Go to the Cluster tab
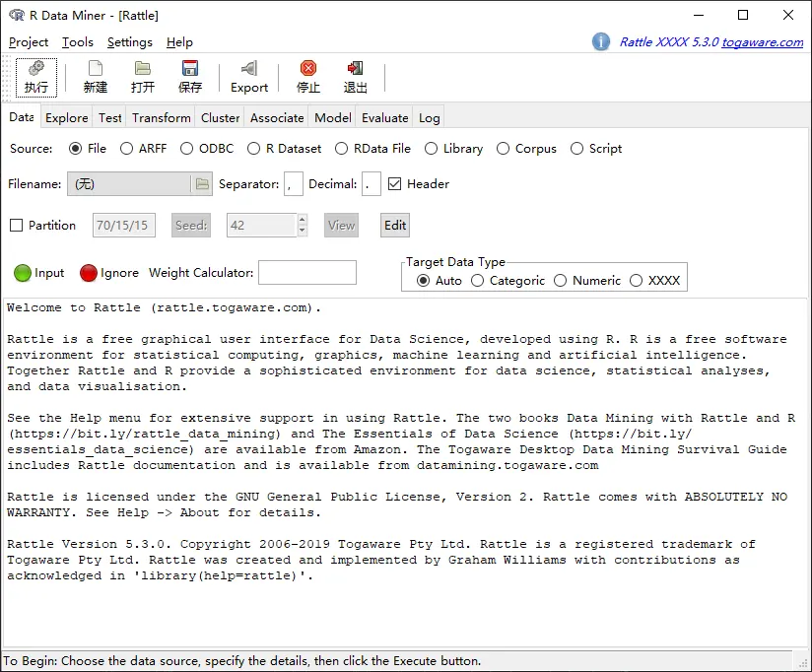The image size is (812, 672). coord(221,117)
